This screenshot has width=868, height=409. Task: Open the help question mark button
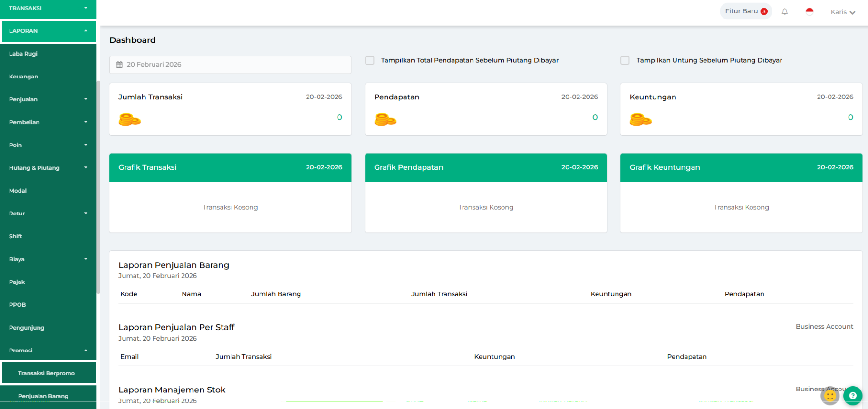point(853,395)
